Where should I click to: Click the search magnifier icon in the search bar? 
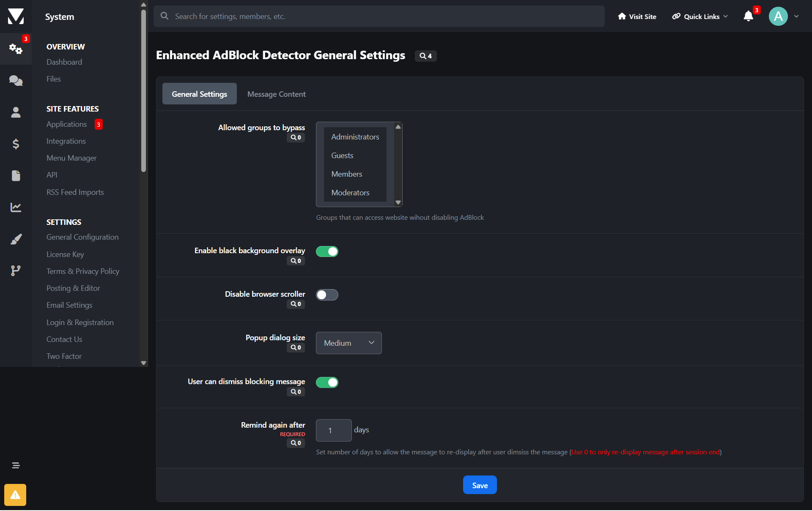click(165, 16)
